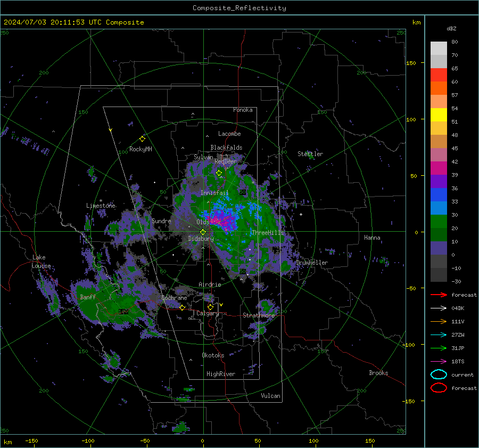The height and width of the screenshot is (448, 479).
Task: Click the Didsbury city label
Action: coord(201,239)
